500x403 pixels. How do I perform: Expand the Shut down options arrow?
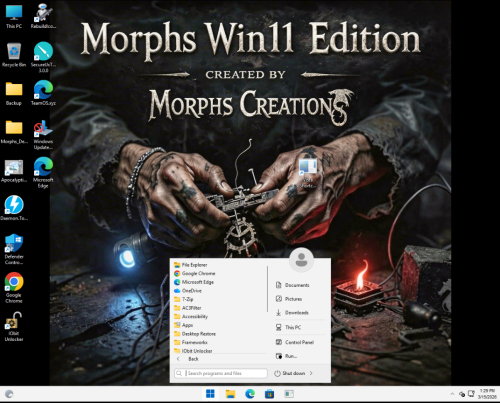[x=311, y=373]
